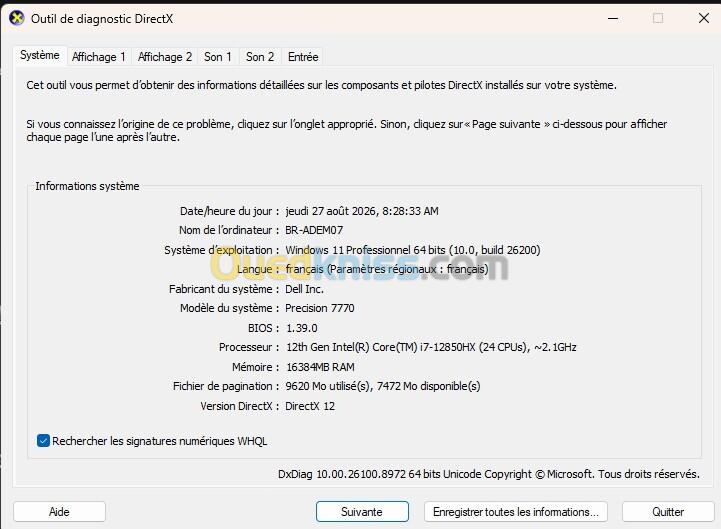Viewport: 721px width, 529px height.
Task: Uncheck Rechercher les signatures numériques WHQL
Action: click(x=43, y=441)
